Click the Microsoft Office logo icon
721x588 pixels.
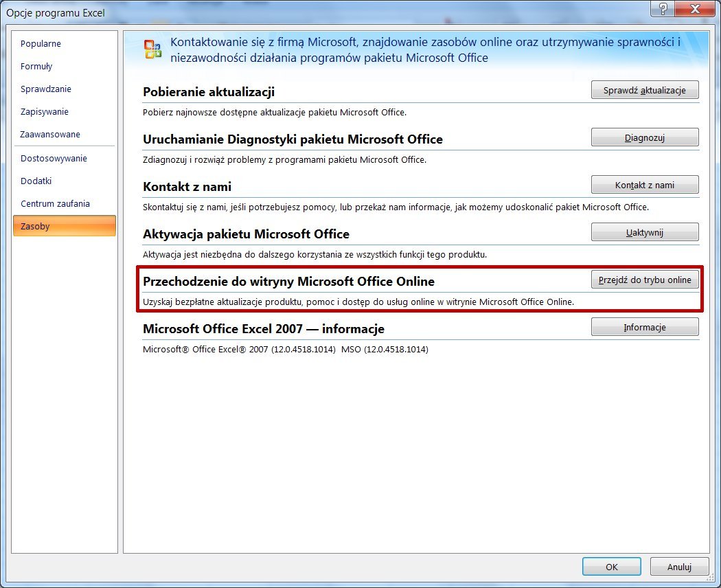(152, 49)
